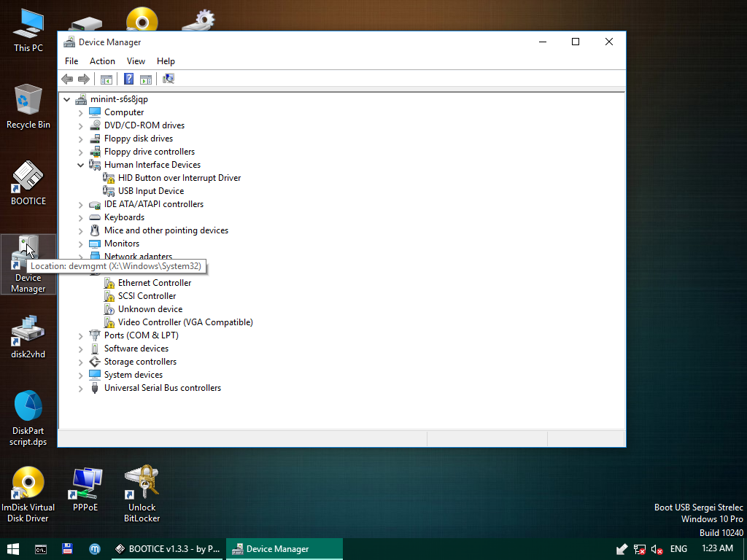The width and height of the screenshot is (747, 560).
Task: Click the blue circular m taskbar icon
Action: pos(95,549)
